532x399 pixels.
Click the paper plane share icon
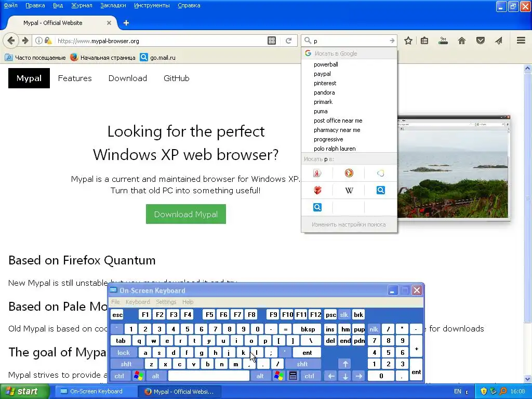pos(498,41)
